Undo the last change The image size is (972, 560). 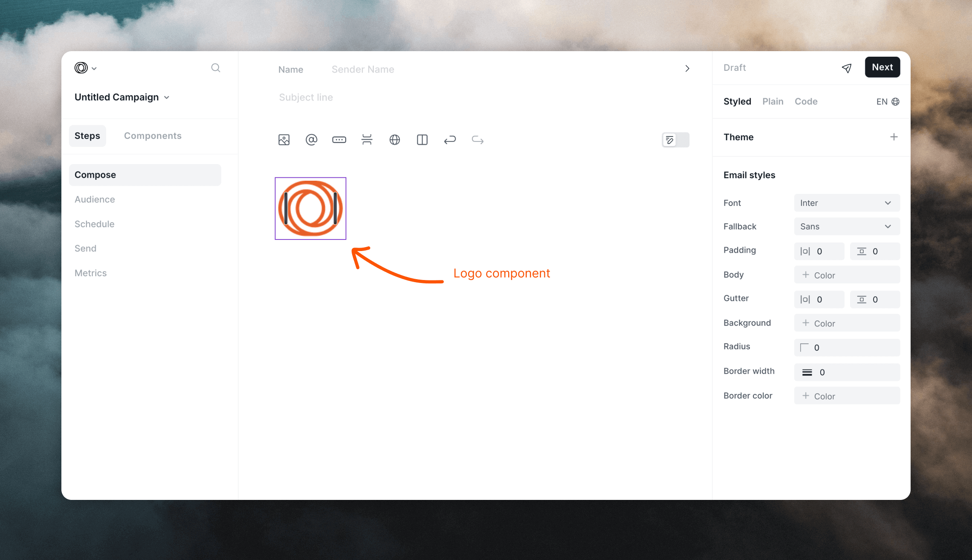tap(450, 139)
